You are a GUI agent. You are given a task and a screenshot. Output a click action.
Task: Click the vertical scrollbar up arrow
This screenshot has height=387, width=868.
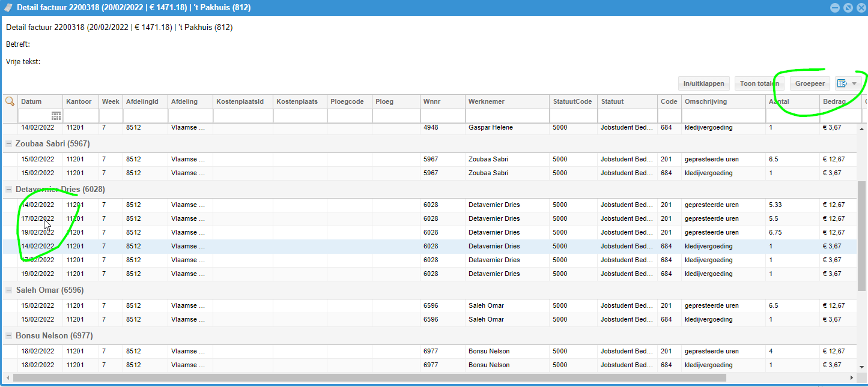click(x=862, y=128)
